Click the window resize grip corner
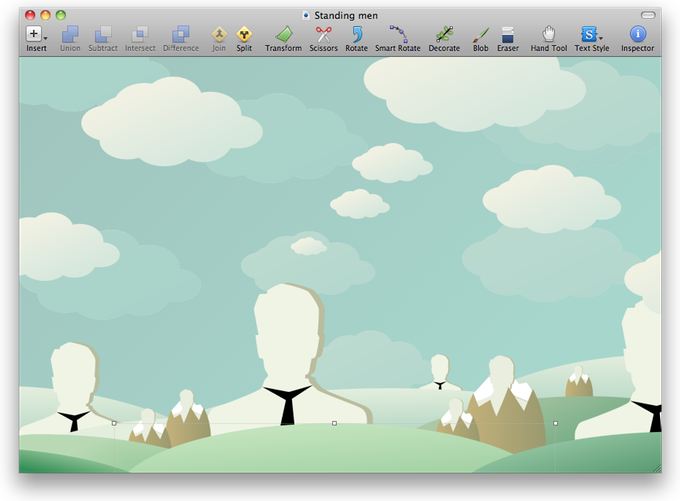Screen dimensions: 680x501 (657, 468)
